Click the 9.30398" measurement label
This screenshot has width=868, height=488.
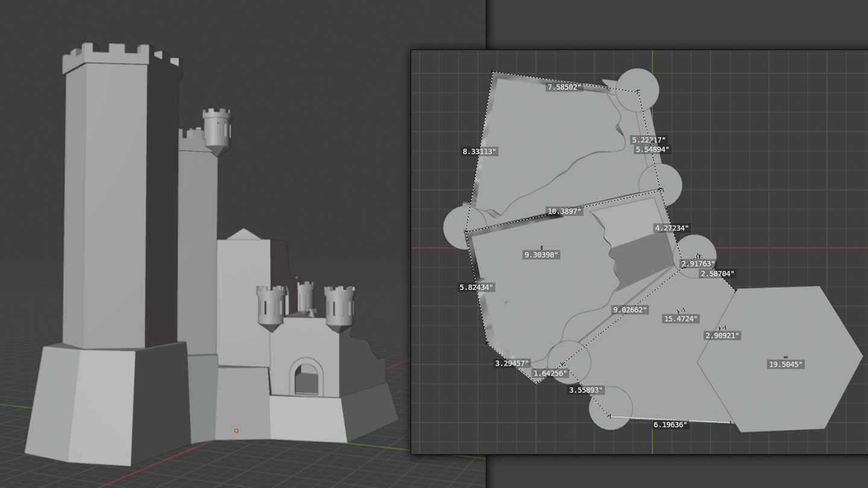(542, 254)
